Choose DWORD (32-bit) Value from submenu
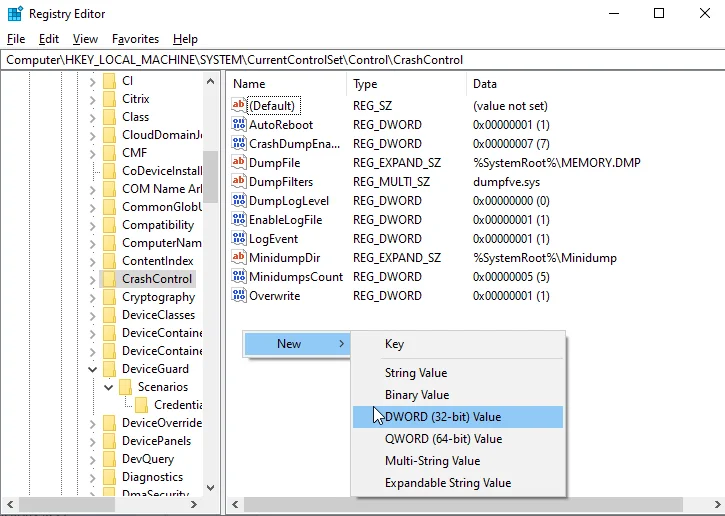The image size is (725, 516). click(x=458, y=417)
